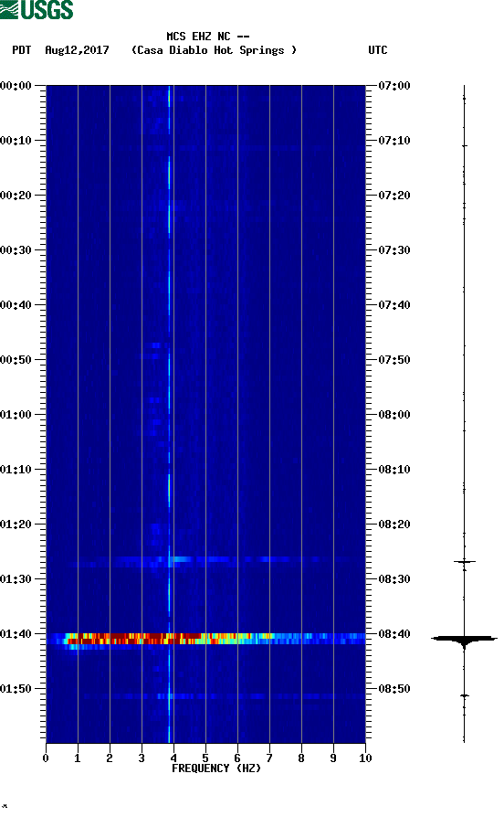
Task: Click frequency axis value '0'
Action: [46, 758]
